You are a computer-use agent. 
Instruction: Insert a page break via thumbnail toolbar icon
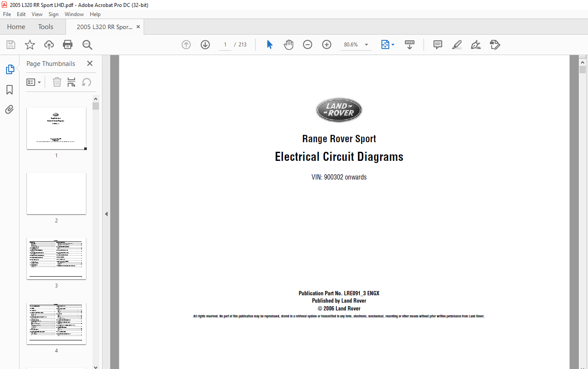coord(72,82)
